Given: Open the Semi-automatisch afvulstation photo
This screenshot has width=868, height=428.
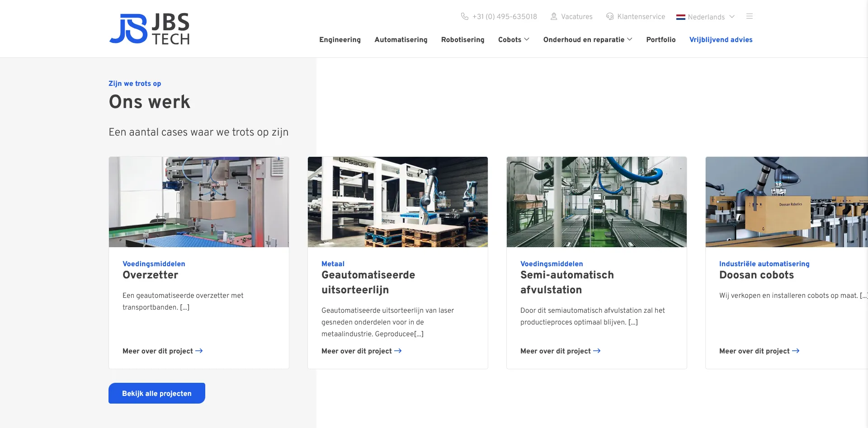Looking at the screenshot, I should tap(596, 202).
